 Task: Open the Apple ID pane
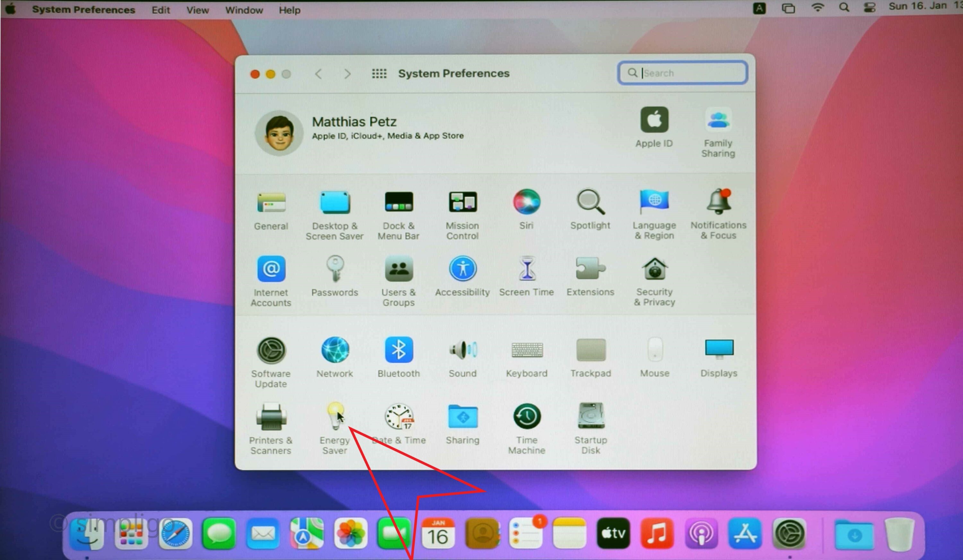[654, 119]
